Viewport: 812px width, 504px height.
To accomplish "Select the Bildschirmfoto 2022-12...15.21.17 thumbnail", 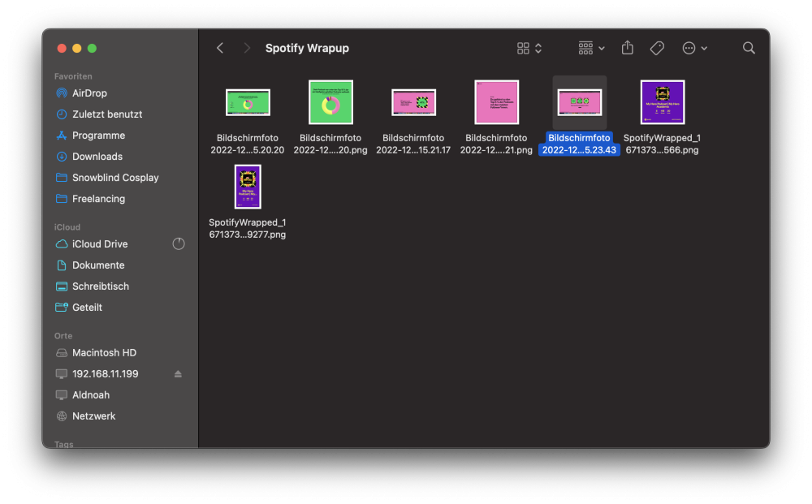I will (414, 102).
